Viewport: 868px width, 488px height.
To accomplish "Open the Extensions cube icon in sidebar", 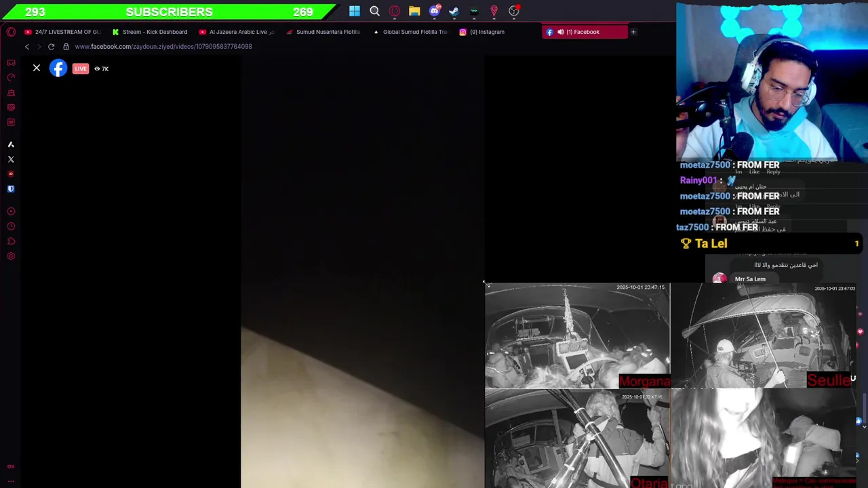I will (x=11, y=241).
